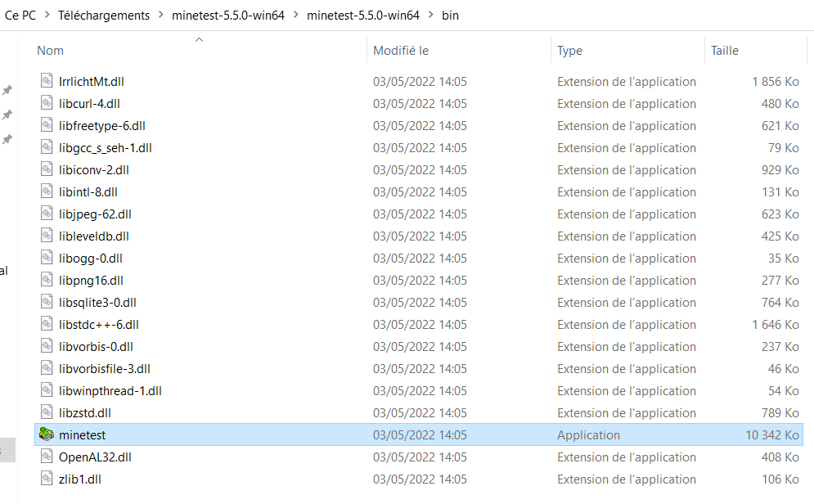Select the libjpeg-62.dll file name
Viewport: 814px width, 504px height.
pyautogui.click(x=95, y=214)
